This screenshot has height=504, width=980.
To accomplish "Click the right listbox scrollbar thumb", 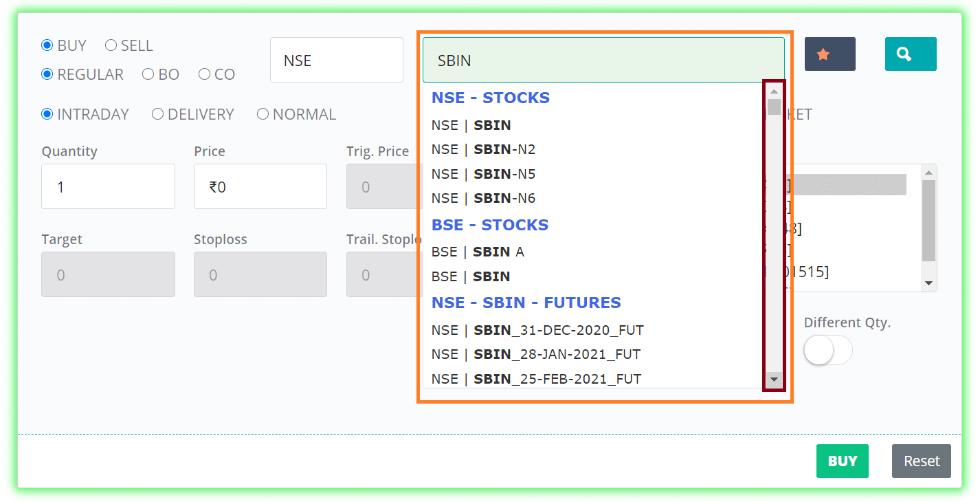I will [929, 221].
